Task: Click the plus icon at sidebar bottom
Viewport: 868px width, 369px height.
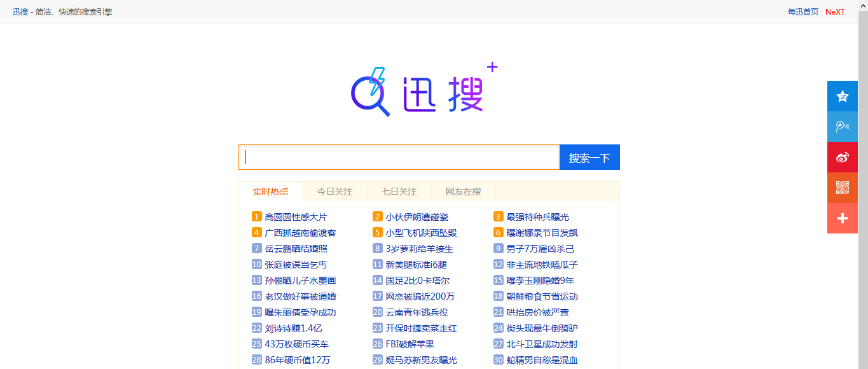Action: pyautogui.click(x=842, y=218)
